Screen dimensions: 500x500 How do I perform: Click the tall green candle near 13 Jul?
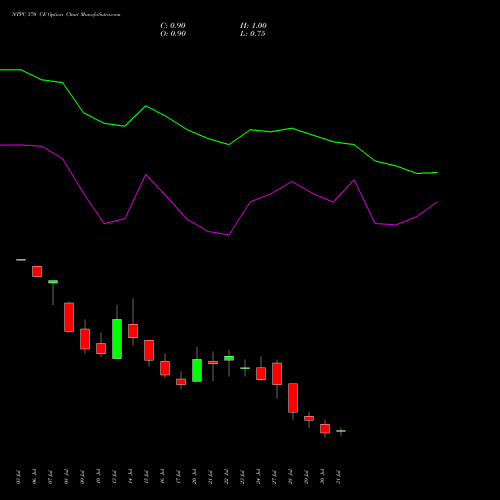117,339
